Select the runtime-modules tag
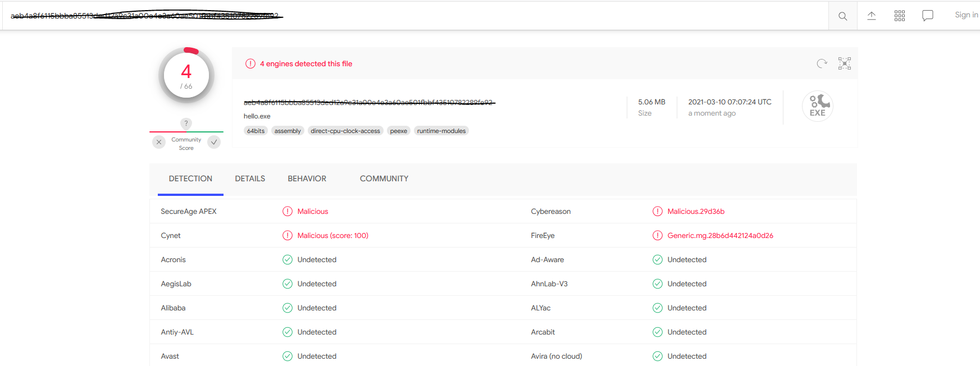The width and height of the screenshot is (980, 366). [441, 131]
